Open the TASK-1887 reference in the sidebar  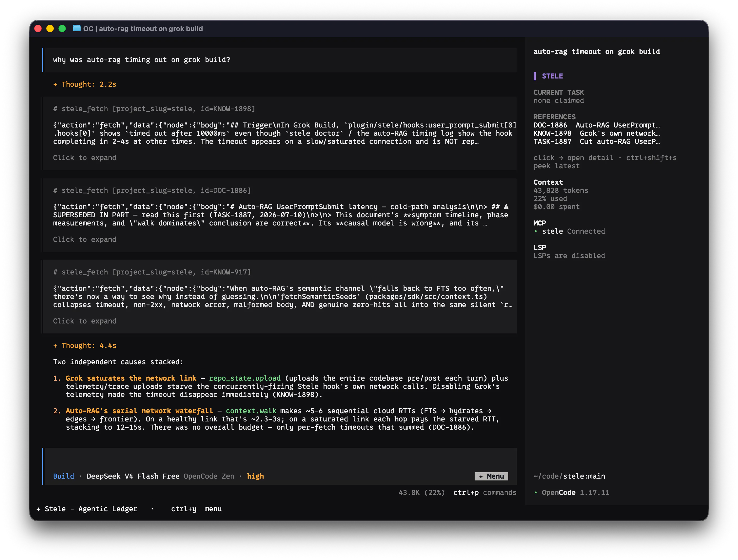597,141
